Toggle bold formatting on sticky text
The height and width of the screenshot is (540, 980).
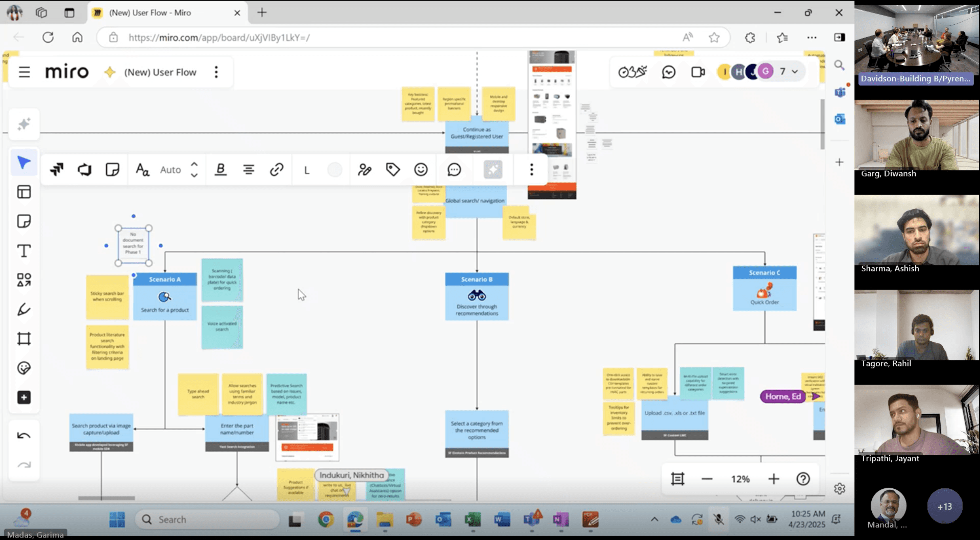click(x=221, y=169)
